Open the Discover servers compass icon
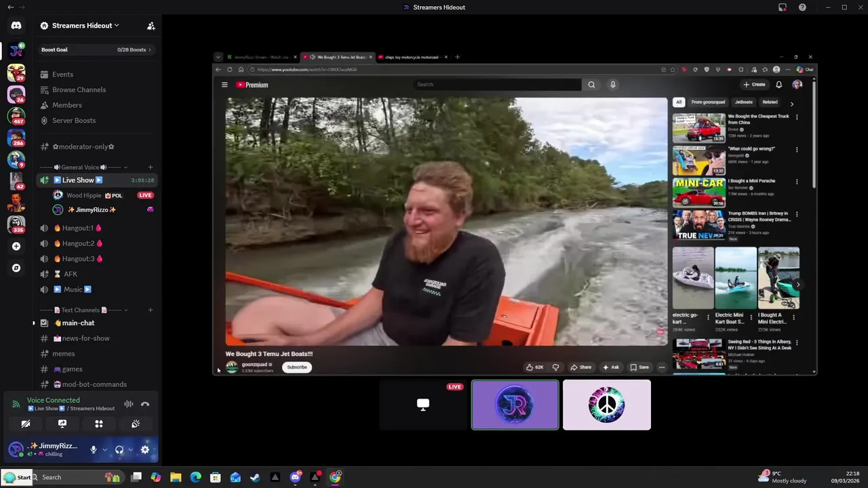 tap(16, 268)
